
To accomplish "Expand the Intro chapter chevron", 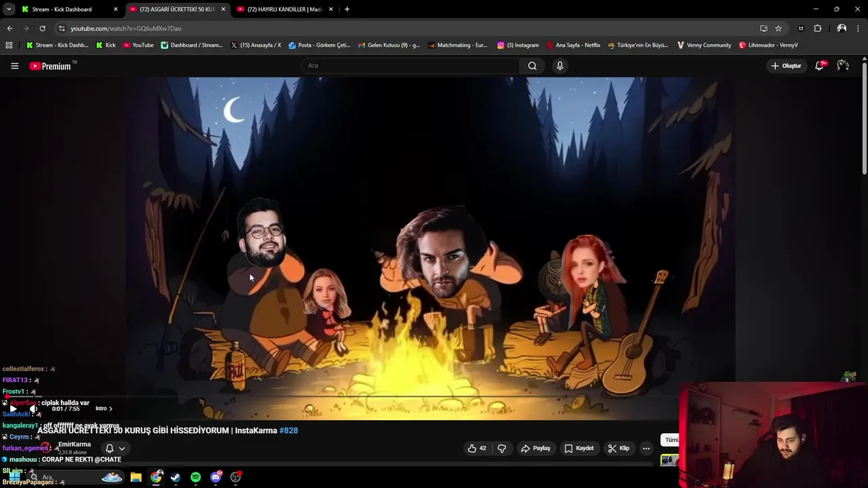I will coord(111,409).
